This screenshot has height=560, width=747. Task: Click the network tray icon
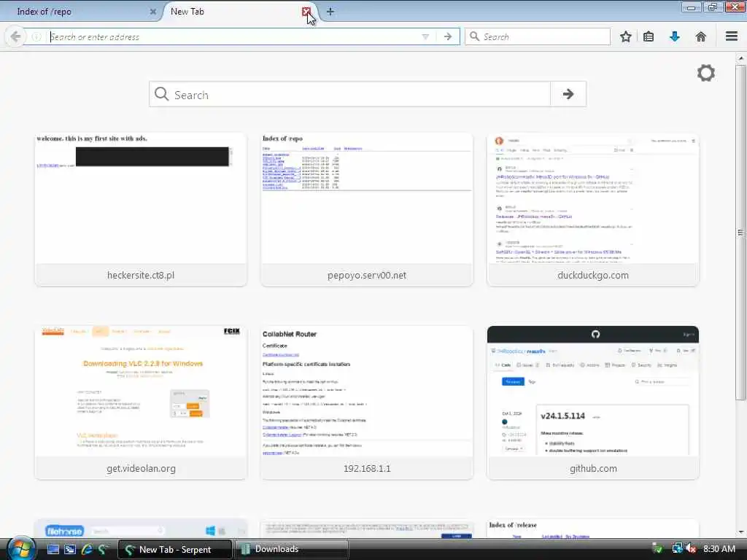tap(678, 549)
